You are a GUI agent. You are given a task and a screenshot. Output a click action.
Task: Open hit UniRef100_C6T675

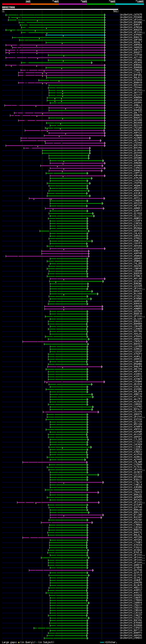tap(131, 15)
